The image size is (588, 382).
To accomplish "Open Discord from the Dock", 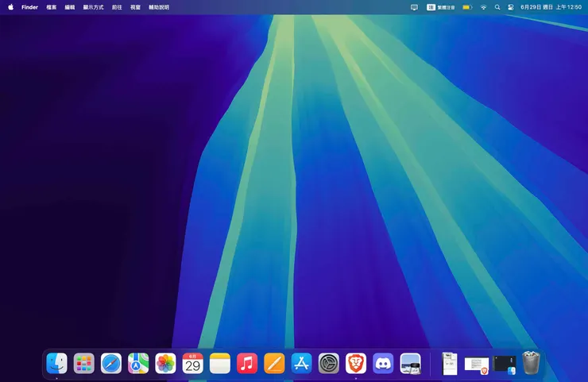I will (x=383, y=364).
